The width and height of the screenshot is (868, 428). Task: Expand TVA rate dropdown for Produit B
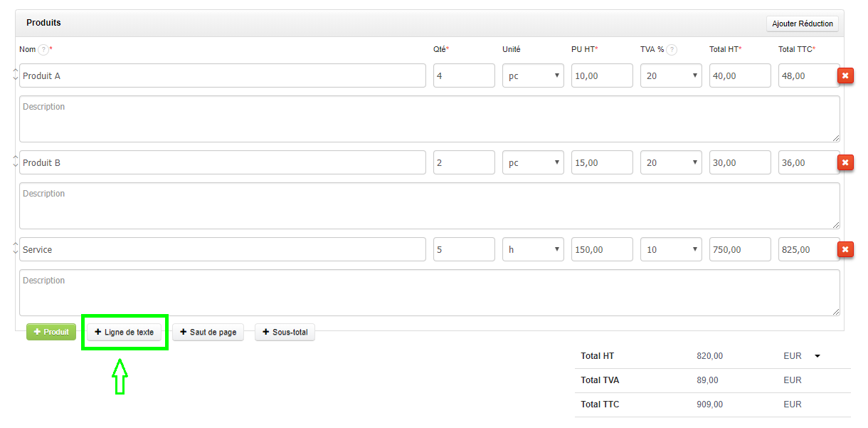[671, 162]
